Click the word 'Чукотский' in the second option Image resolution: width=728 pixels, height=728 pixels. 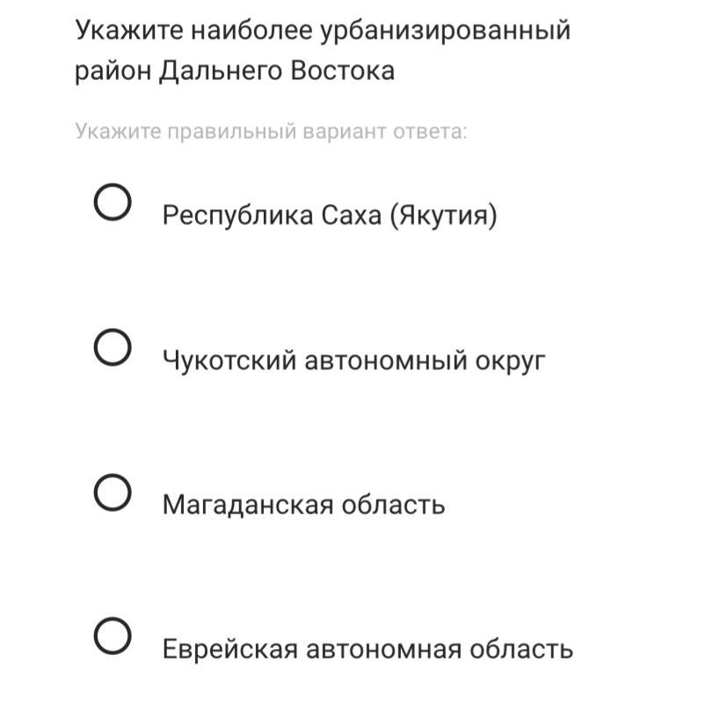229,360
